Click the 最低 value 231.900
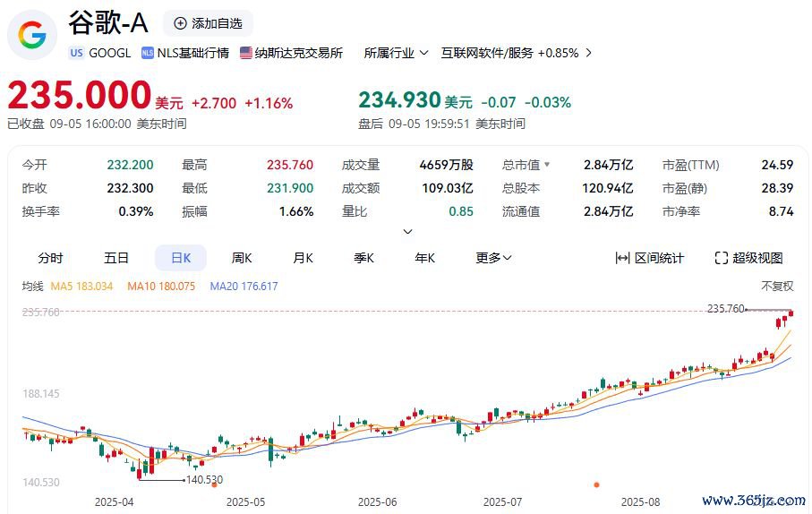This screenshot has width=812, height=514. [x=290, y=188]
